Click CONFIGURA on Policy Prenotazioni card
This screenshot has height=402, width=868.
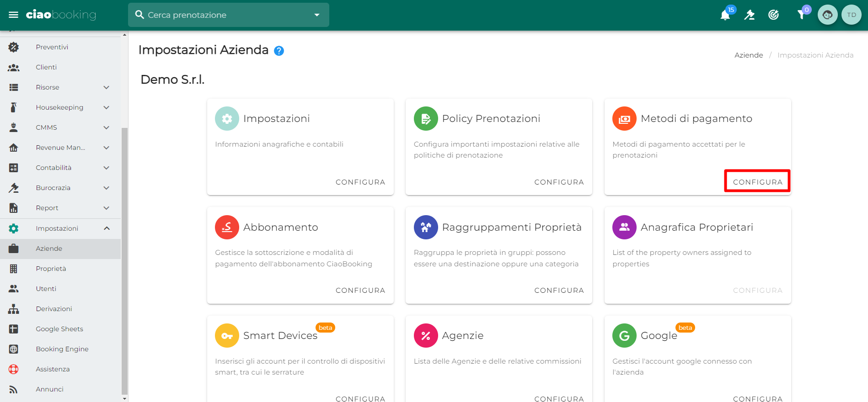click(x=559, y=182)
